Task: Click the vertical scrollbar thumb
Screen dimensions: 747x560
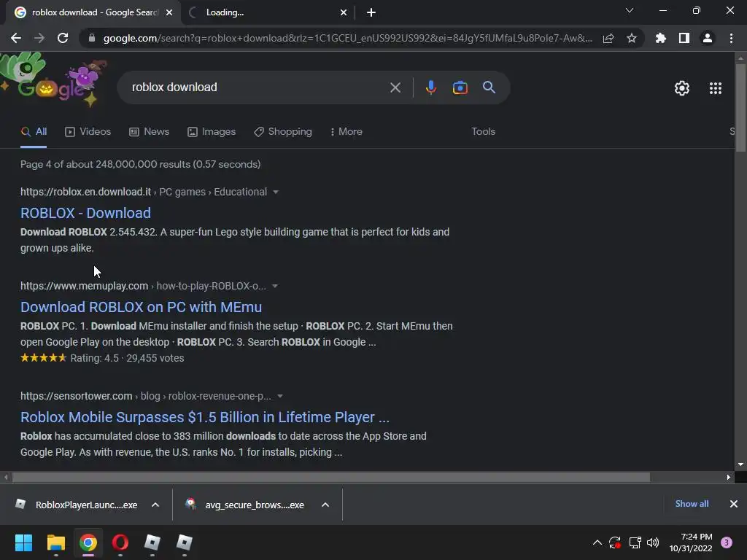Action: (x=741, y=108)
